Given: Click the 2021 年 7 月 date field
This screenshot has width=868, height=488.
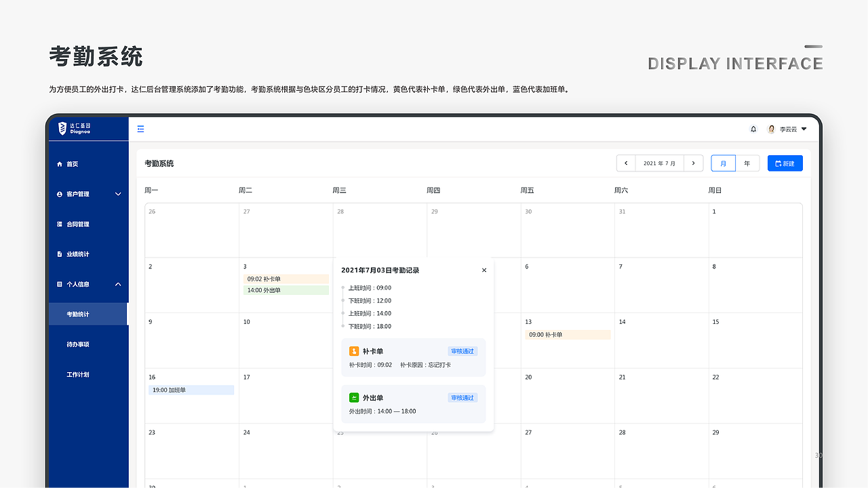Looking at the screenshot, I should tap(660, 163).
